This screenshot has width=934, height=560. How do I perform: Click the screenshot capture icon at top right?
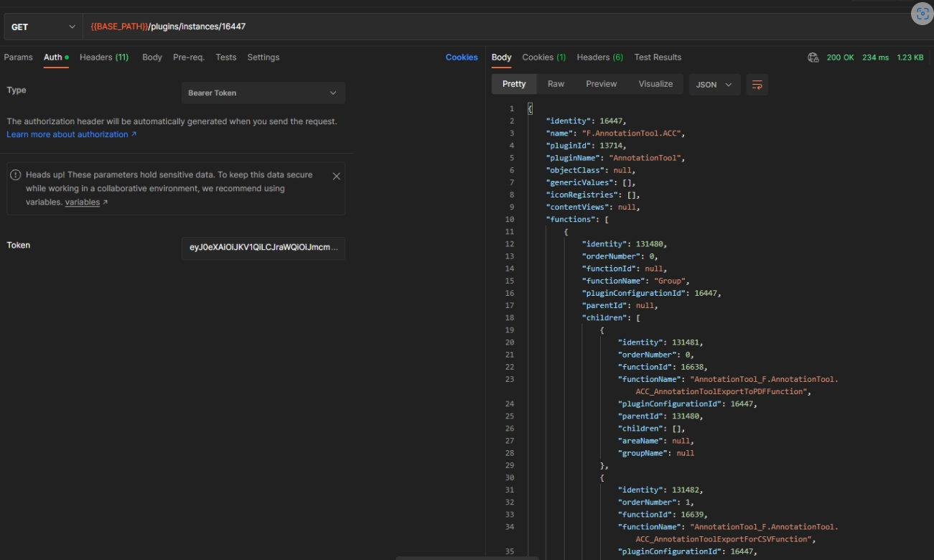tap(922, 14)
